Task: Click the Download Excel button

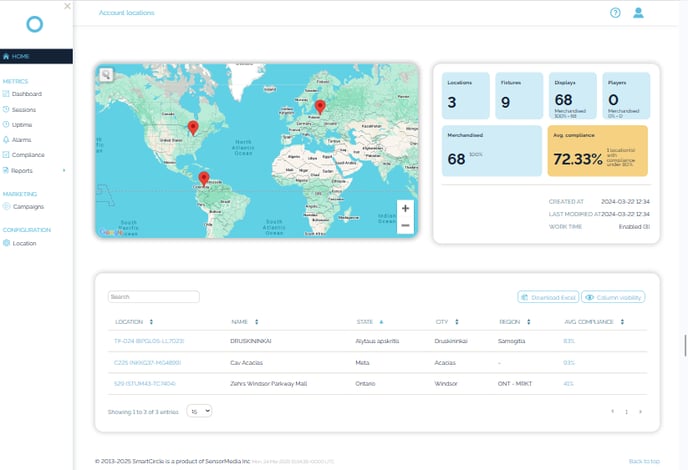Action: 548,297
